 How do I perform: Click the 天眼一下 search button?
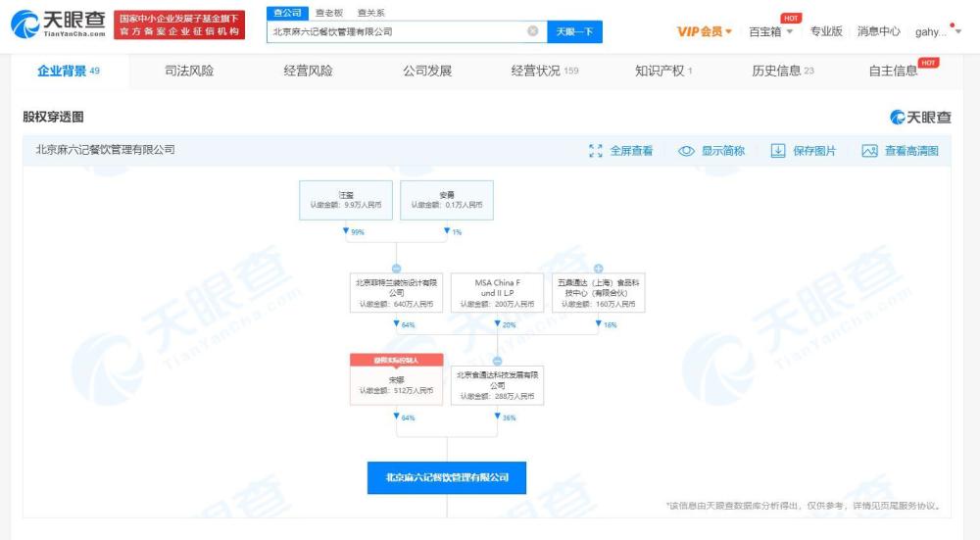click(574, 31)
